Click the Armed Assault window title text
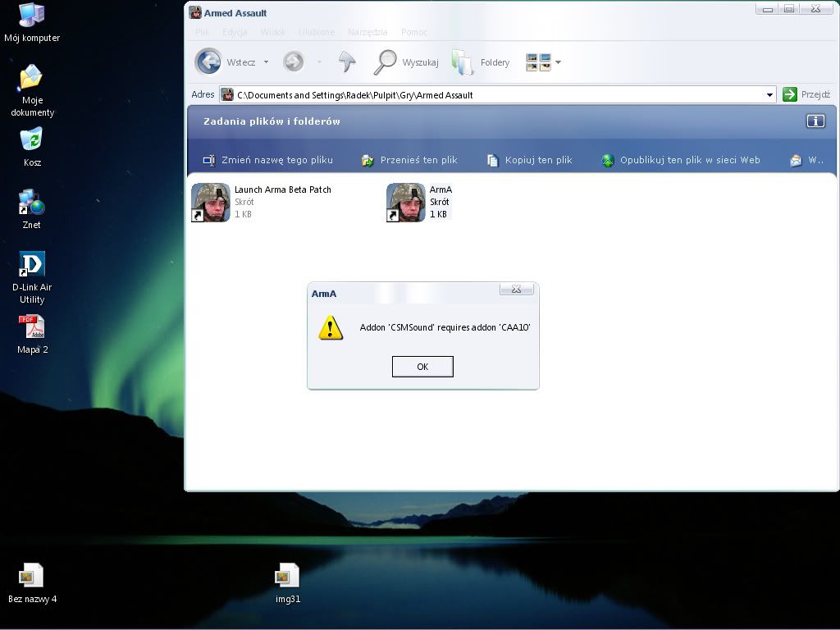This screenshot has width=840, height=630. pos(235,13)
